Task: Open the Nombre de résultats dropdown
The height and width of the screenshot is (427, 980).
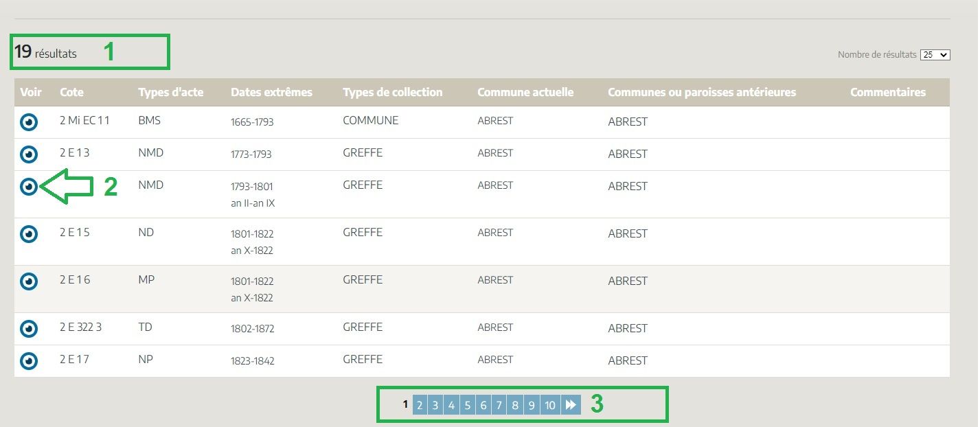Action: pyautogui.click(x=935, y=55)
